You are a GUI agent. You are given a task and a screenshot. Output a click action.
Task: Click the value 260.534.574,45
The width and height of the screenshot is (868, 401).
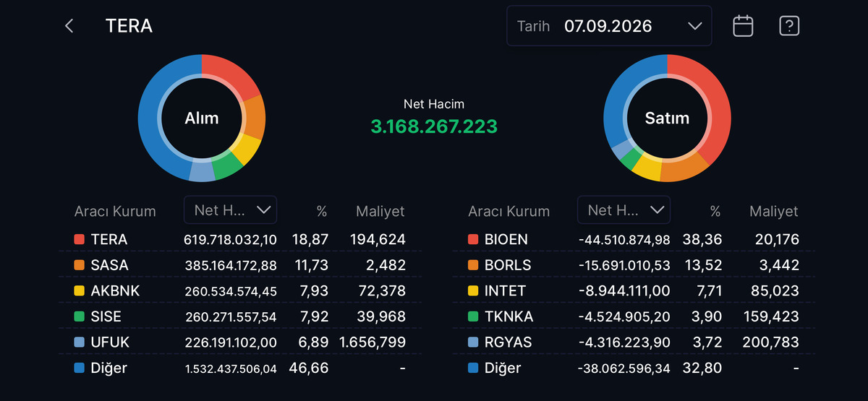(x=231, y=290)
